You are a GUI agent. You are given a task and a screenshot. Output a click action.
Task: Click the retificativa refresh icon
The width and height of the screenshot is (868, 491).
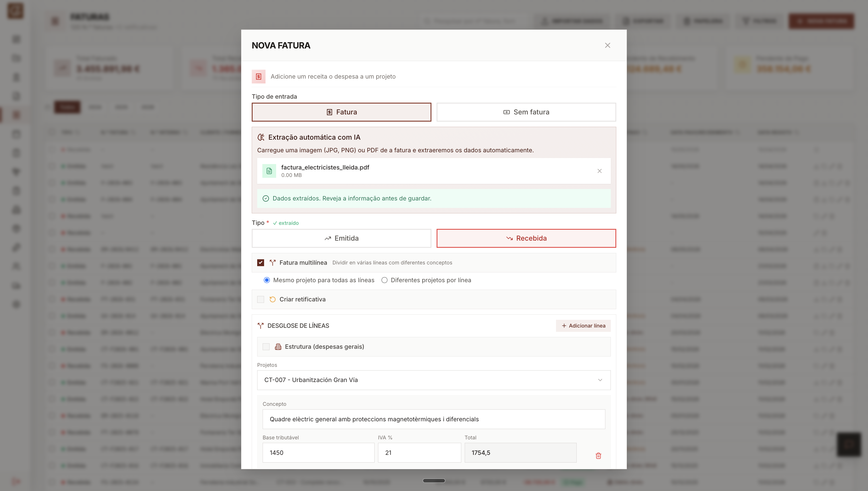point(273,299)
